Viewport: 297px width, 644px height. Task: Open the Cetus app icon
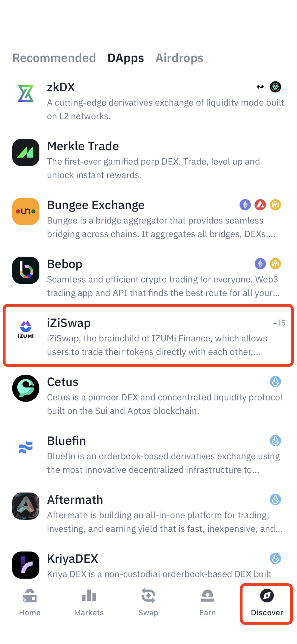(26, 388)
